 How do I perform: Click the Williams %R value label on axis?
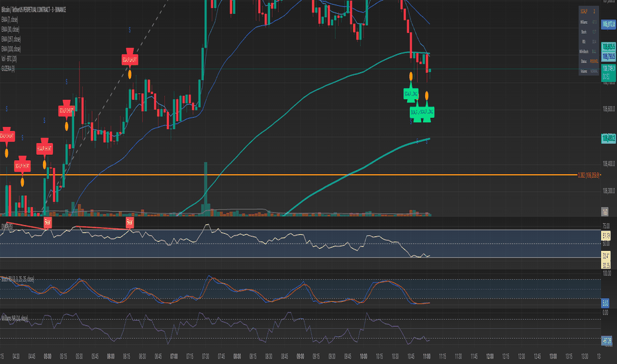point(607,340)
